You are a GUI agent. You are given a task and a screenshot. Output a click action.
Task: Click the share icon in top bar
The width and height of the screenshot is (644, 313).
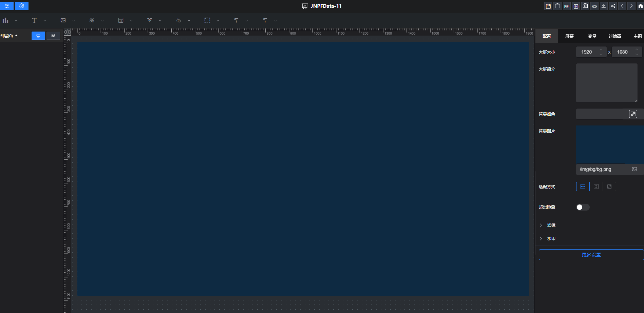(613, 6)
